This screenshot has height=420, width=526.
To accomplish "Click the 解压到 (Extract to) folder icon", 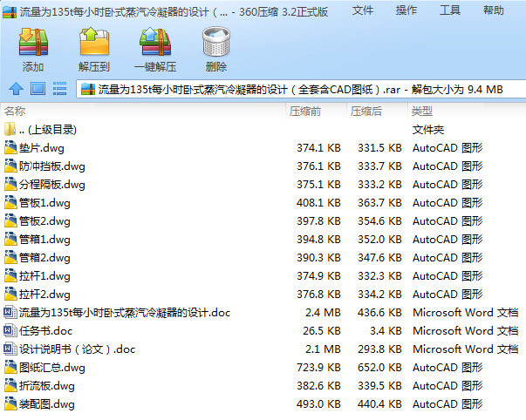I will coord(94,42).
